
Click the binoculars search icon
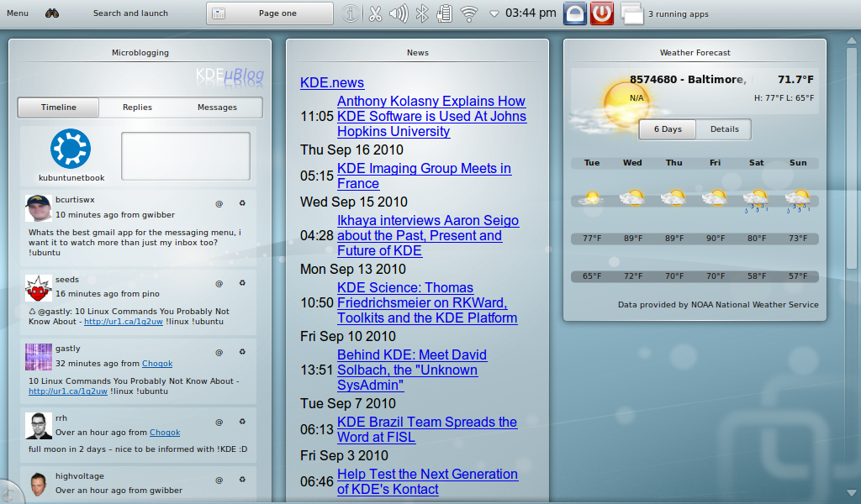52,13
